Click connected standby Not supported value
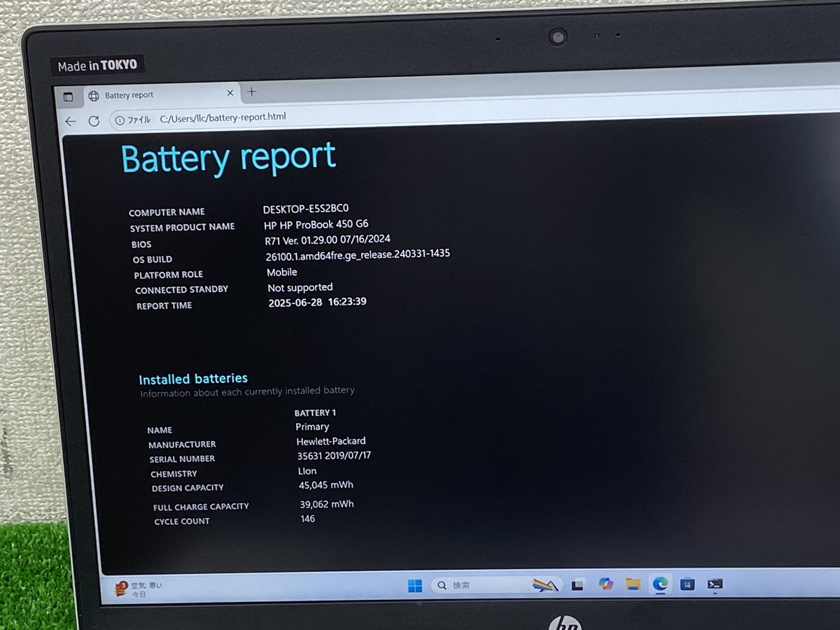Image resolution: width=840 pixels, height=630 pixels. pos(300,288)
